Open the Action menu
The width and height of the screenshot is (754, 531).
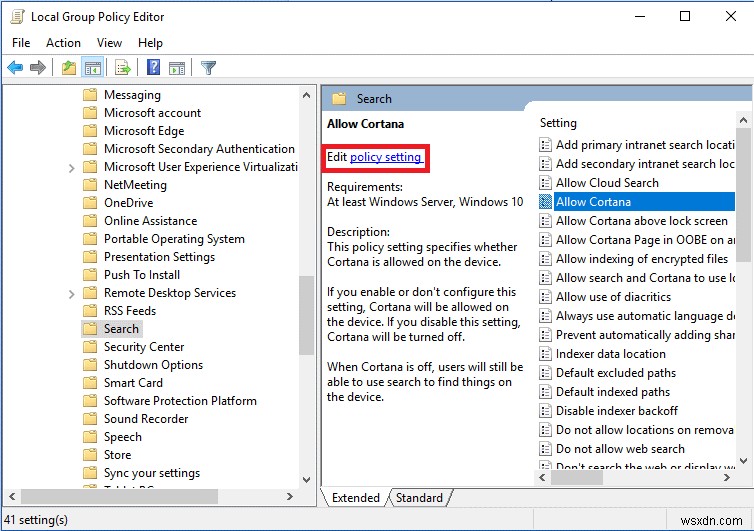coord(63,43)
